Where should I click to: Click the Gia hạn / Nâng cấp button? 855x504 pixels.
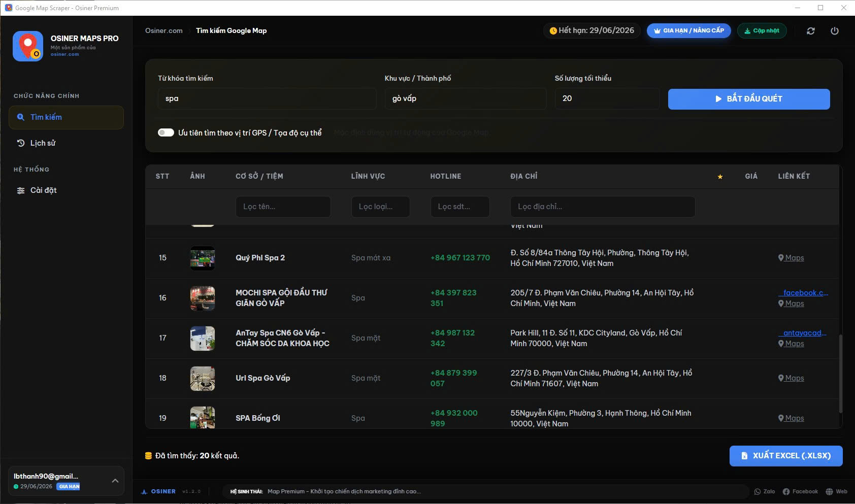click(x=688, y=31)
